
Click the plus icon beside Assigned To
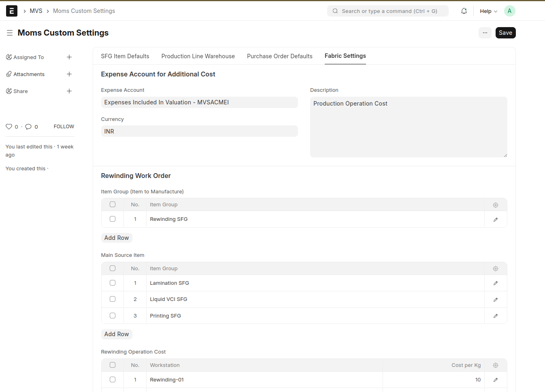[x=69, y=57]
